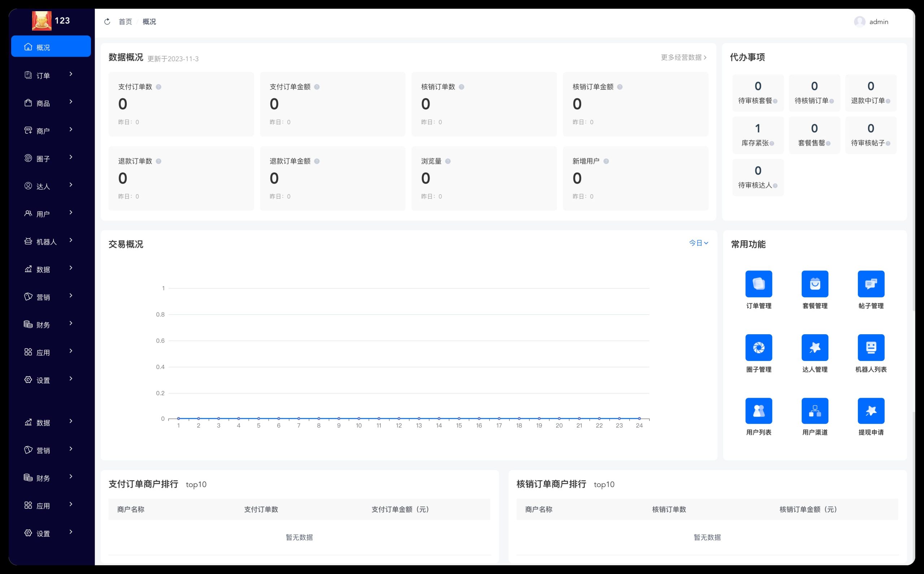Open 更多经营数据 link
Image resolution: width=924 pixels, height=574 pixels.
tap(683, 57)
